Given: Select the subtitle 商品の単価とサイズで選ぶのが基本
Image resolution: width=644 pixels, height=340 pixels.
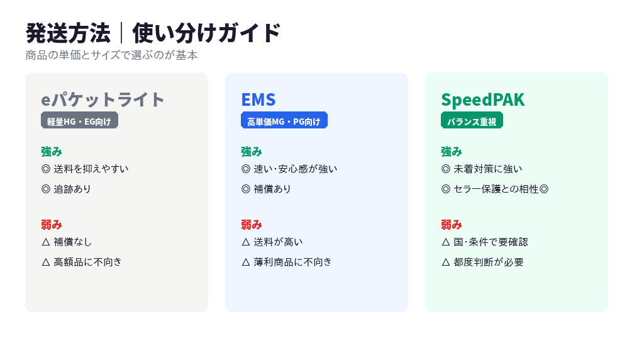Looking at the screenshot, I should click(112, 55).
